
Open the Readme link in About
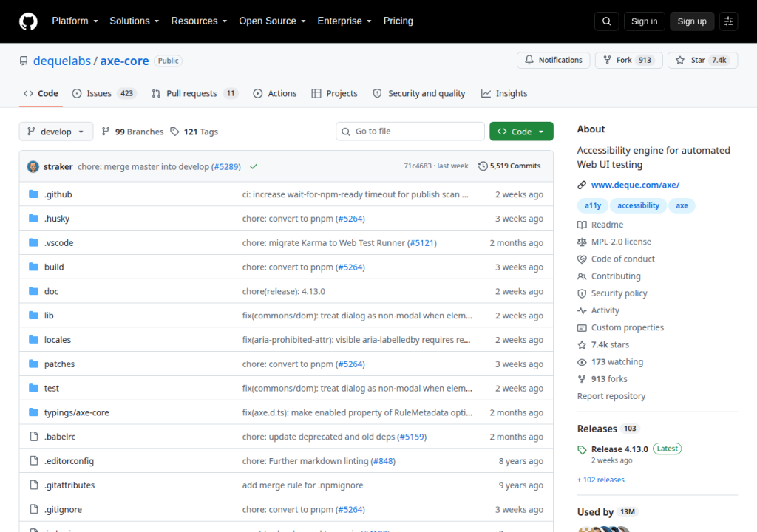[x=600, y=225]
